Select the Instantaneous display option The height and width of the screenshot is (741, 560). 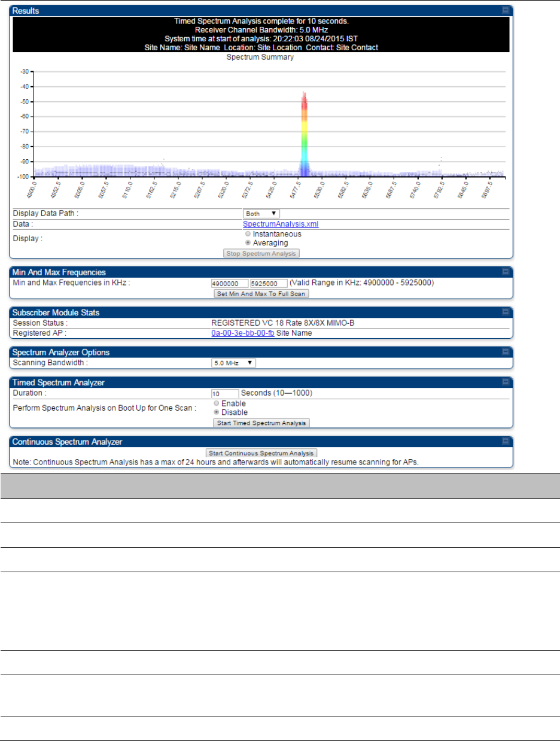(249, 235)
